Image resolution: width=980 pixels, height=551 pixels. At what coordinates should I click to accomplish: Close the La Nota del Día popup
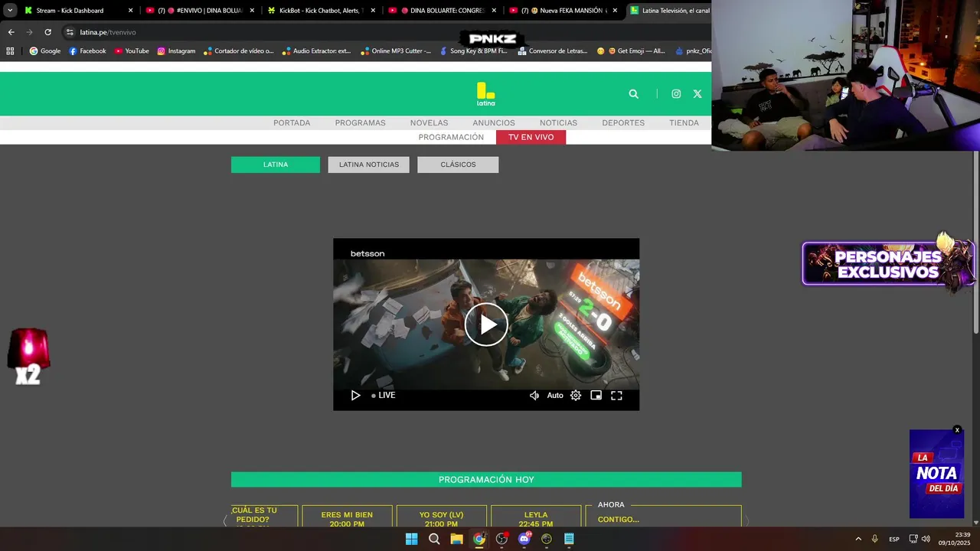[x=957, y=430]
